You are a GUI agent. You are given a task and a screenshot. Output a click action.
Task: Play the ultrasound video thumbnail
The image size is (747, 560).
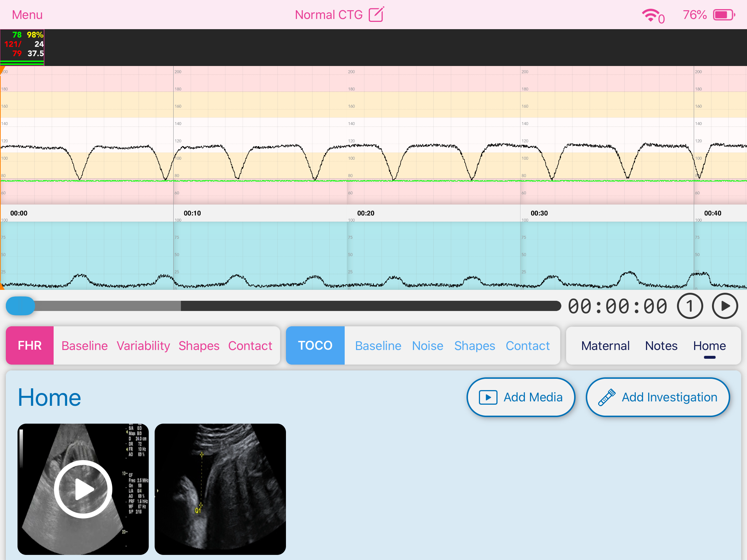[x=83, y=489]
